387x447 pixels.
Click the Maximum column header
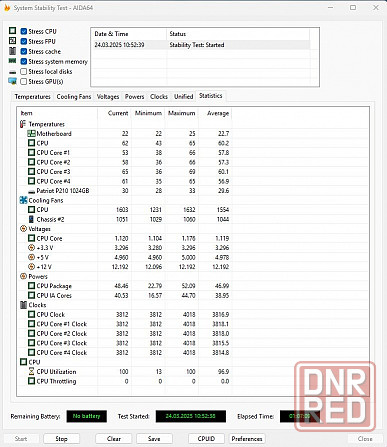point(182,113)
